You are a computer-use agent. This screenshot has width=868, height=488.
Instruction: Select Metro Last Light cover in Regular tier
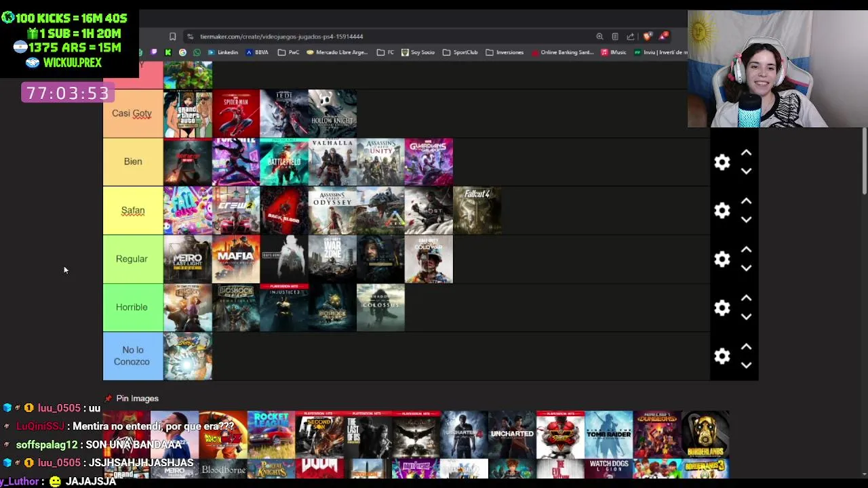(188, 259)
